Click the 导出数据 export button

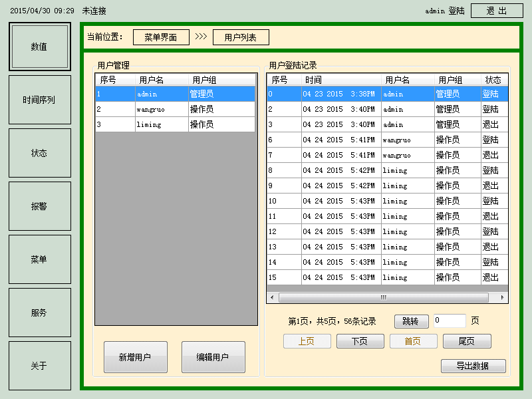(x=473, y=366)
